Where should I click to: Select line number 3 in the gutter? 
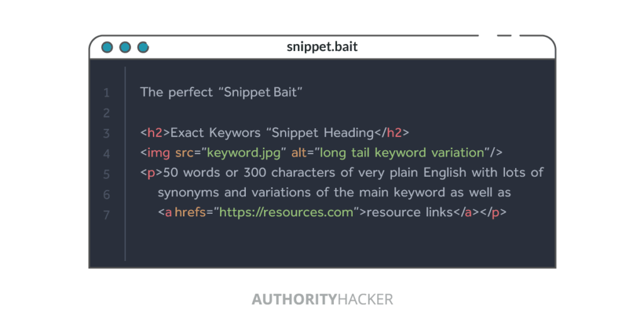106,133
